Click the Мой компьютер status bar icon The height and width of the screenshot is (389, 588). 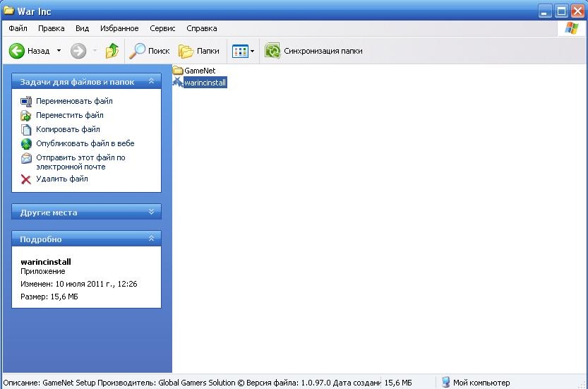point(445,382)
